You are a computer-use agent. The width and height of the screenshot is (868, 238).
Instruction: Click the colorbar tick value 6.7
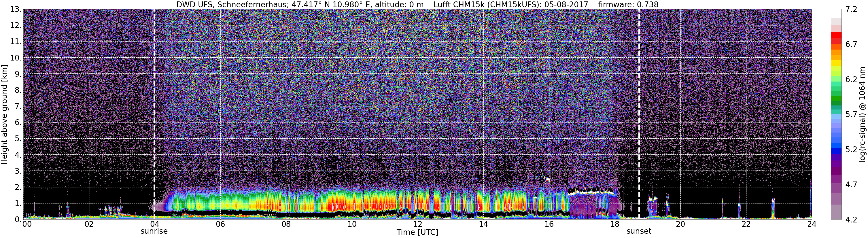point(851,44)
